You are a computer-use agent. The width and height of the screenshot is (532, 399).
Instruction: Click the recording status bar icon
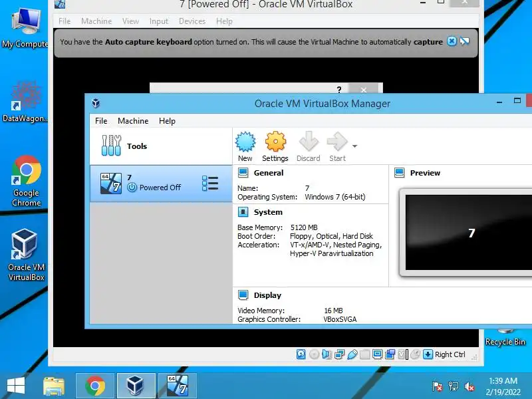coord(390,354)
